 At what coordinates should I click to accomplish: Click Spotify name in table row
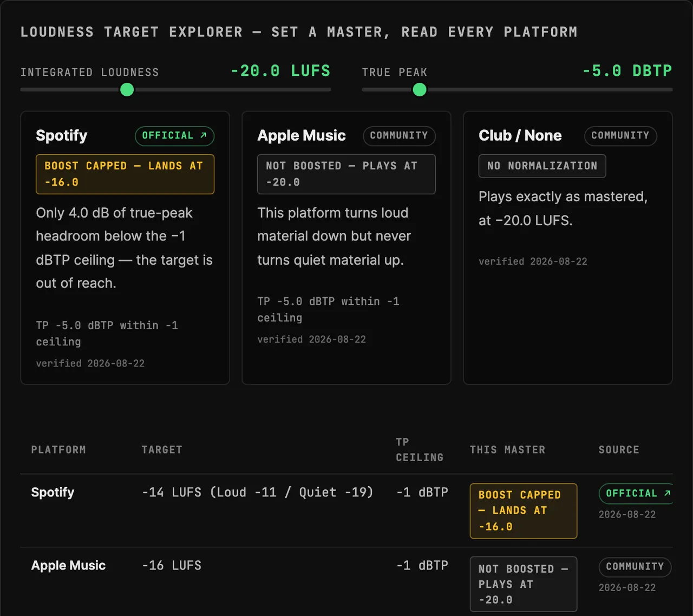click(53, 492)
